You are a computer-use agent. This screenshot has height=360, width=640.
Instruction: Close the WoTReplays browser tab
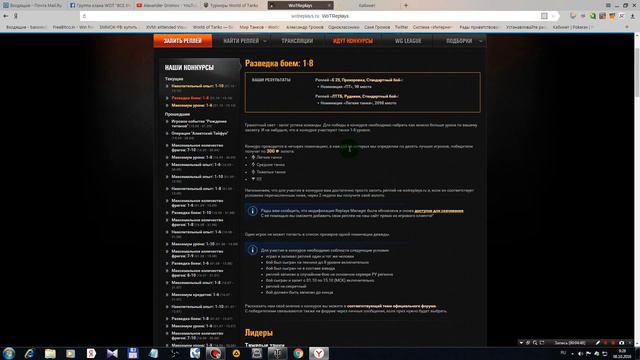(329, 6)
